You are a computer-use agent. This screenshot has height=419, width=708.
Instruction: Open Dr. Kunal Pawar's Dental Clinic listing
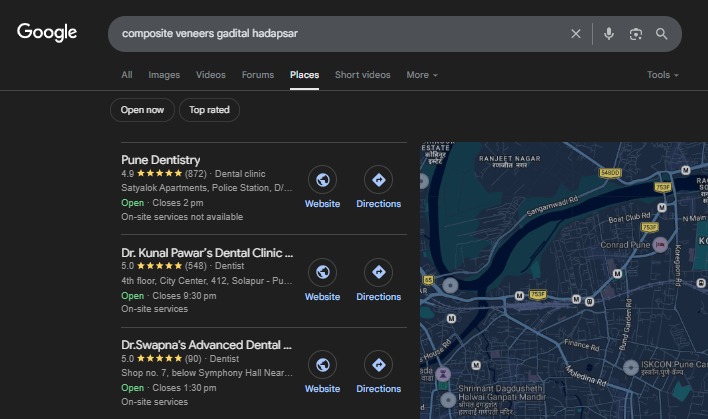[207, 252]
